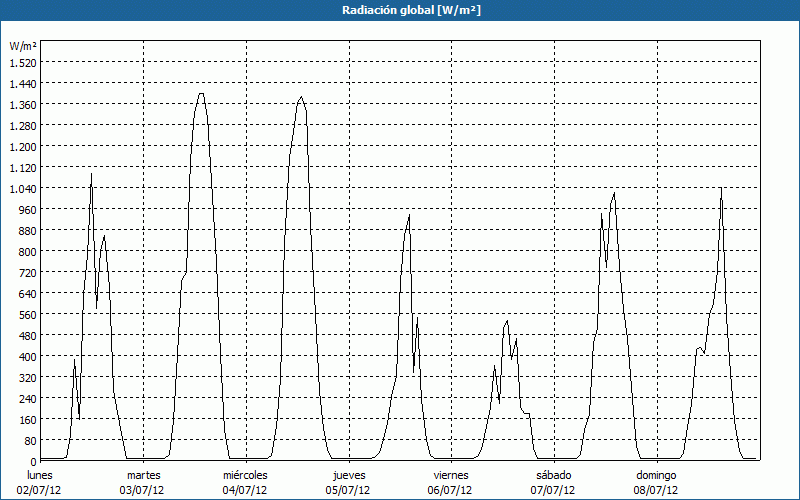
Task: Click the 560 y-axis value
Action: pos(28,314)
